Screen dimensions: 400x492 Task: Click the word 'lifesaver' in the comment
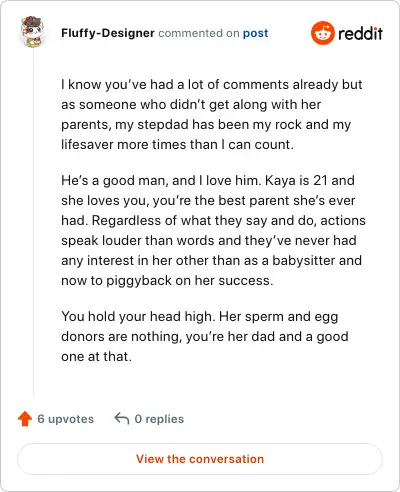click(x=87, y=144)
